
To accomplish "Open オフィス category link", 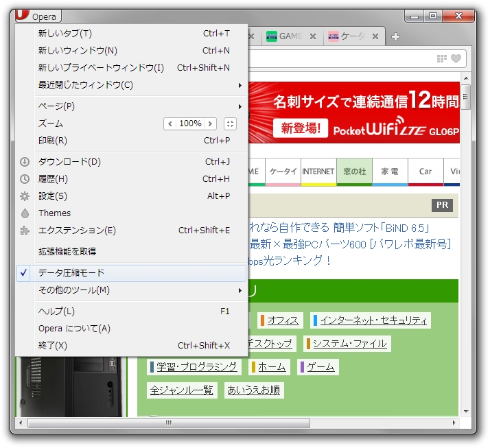I will pyautogui.click(x=283, y=320).
